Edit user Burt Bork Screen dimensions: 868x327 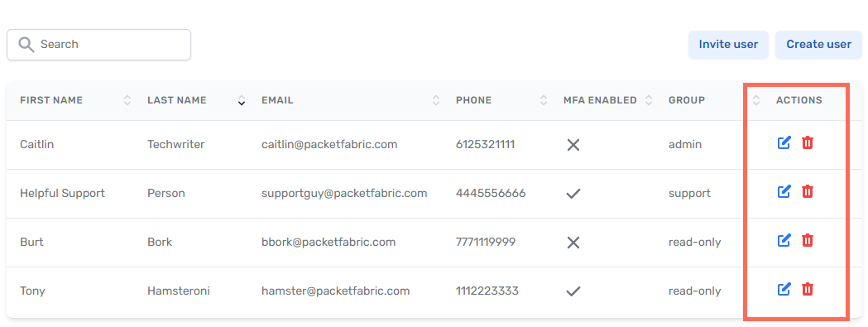click(x=784, y=241)
